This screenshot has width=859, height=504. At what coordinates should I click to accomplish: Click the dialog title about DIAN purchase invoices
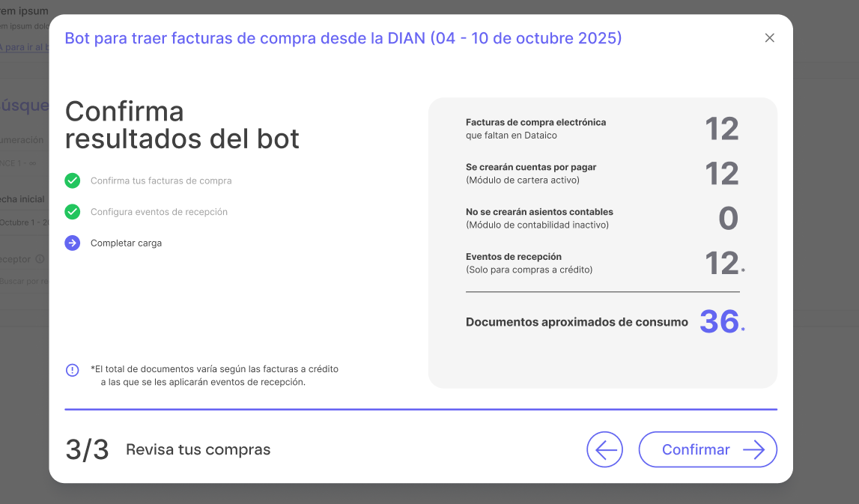pos(343,38)
